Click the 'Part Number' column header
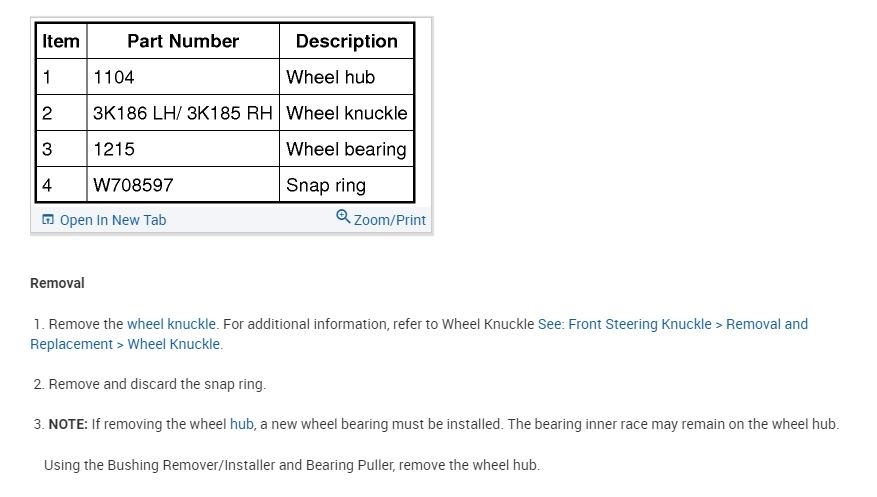This screenshot has width=877, height=497. click(183, 41)
